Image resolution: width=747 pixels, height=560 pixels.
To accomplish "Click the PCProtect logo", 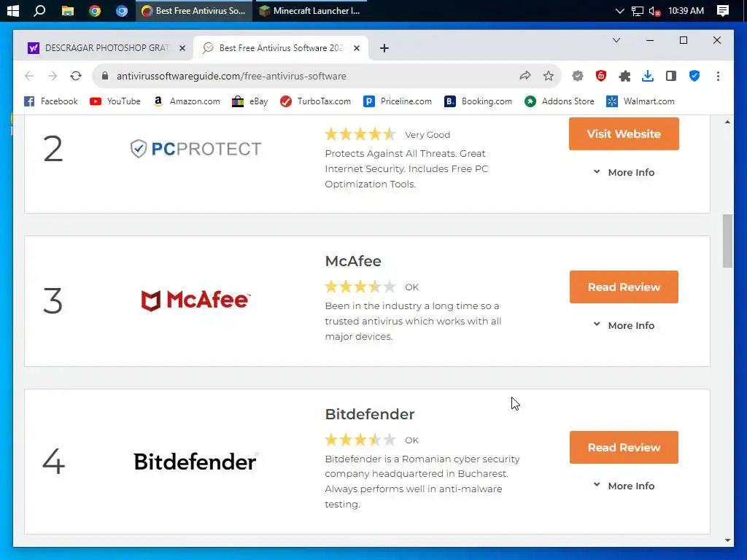I will click(x=196, y=149).
